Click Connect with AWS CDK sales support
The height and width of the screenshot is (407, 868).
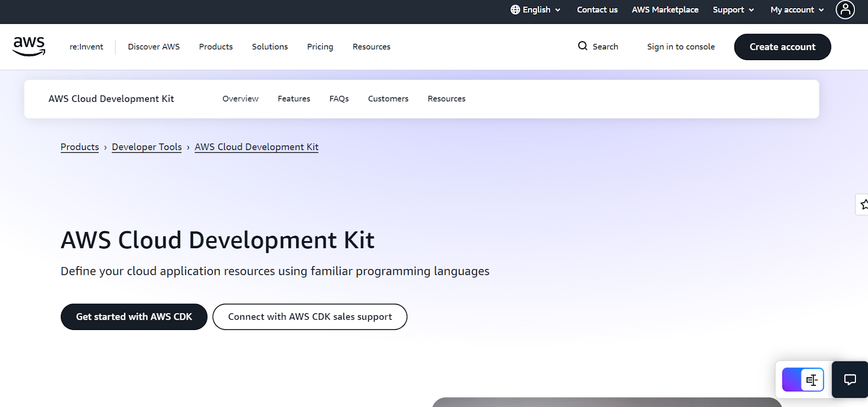[310, 316]
